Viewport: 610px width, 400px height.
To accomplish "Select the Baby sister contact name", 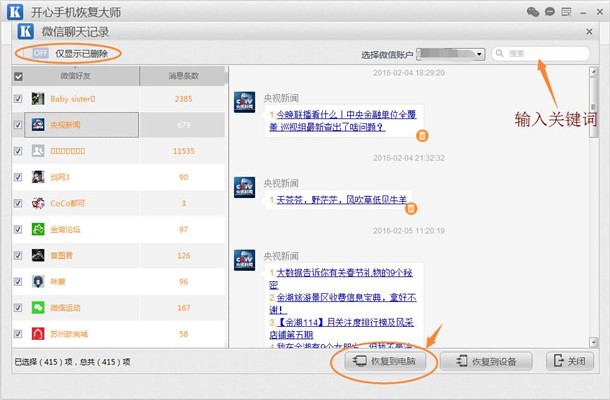I will [73, 99].
